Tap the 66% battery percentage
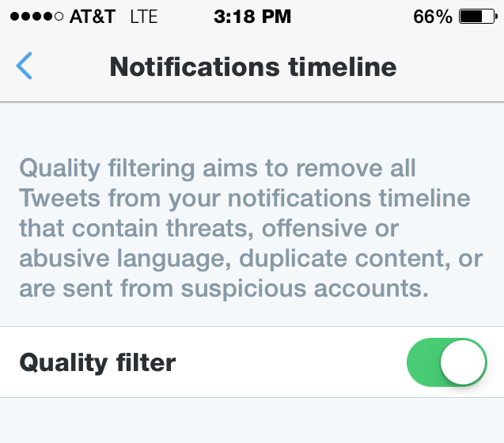Viewport: 504px width, 443px height. pos(433,17)
